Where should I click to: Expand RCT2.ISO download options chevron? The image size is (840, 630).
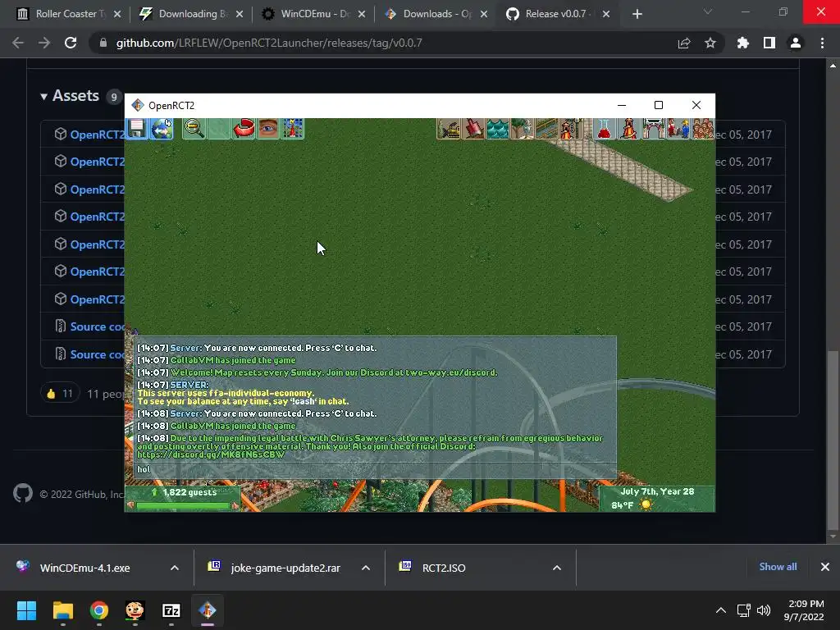[557, 568]
